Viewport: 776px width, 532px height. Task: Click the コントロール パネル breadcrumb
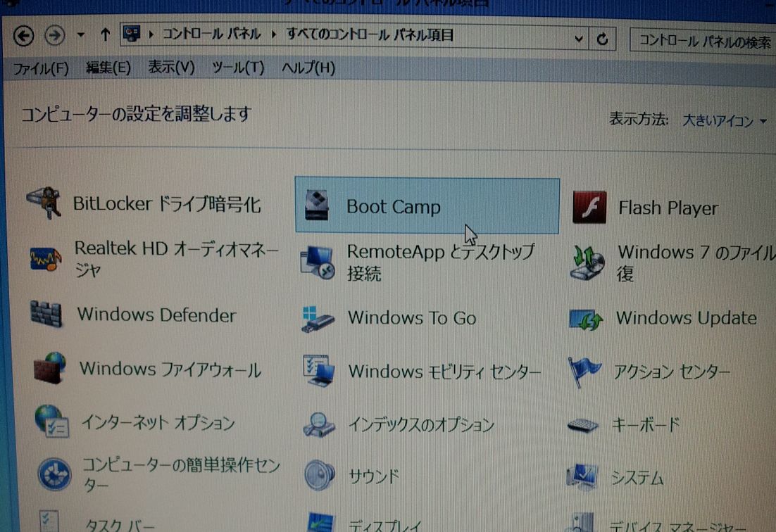click(x=212, y=34)
